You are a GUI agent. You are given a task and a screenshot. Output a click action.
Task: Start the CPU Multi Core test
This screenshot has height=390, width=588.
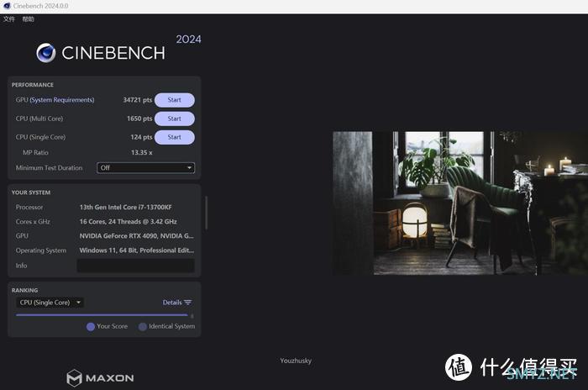tap(175, 119)
